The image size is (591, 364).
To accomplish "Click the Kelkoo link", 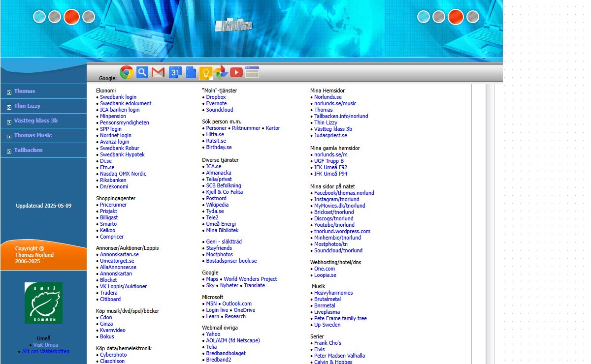I will point(107,231).
